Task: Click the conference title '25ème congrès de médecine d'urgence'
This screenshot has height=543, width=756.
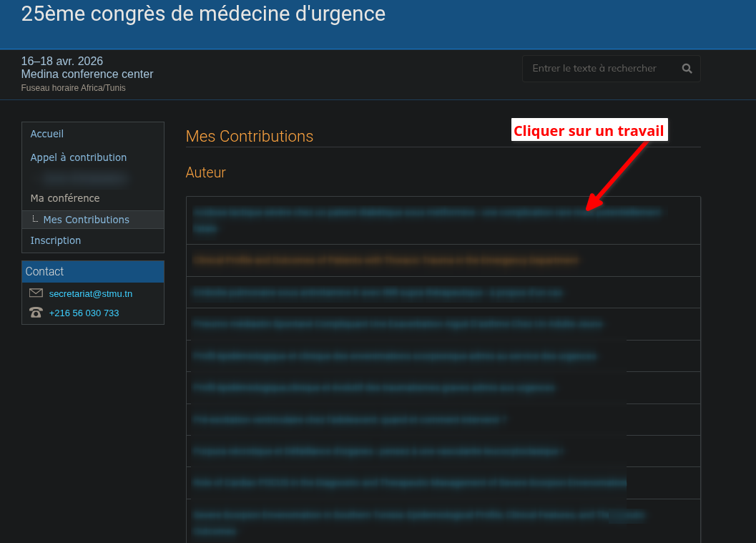Action: click(203, 14)
